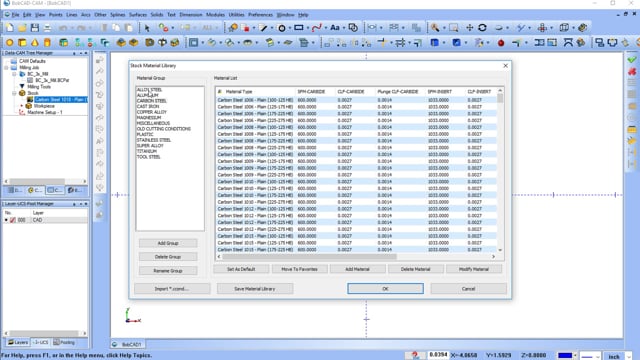
Task: Switch to the Layers tab
Action: point(18,342)
